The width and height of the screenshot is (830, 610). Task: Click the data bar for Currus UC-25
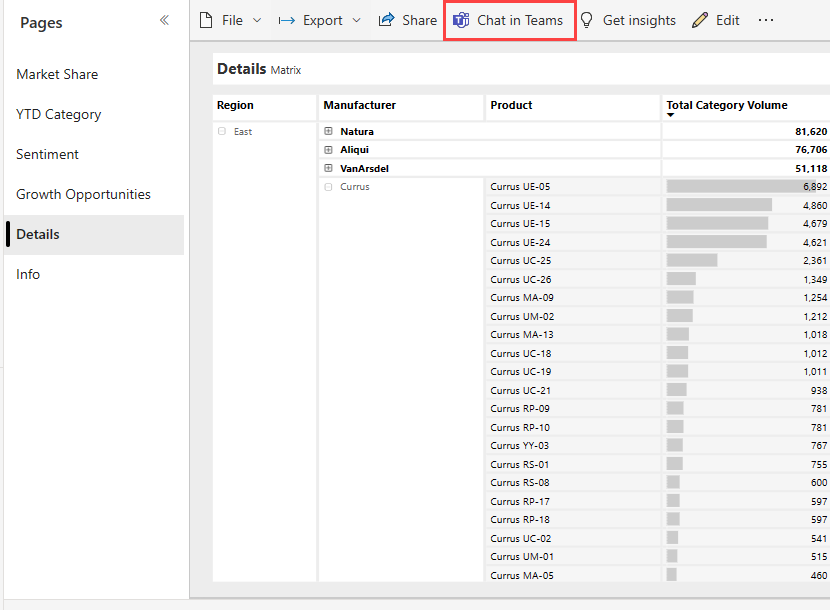[692, 261]
